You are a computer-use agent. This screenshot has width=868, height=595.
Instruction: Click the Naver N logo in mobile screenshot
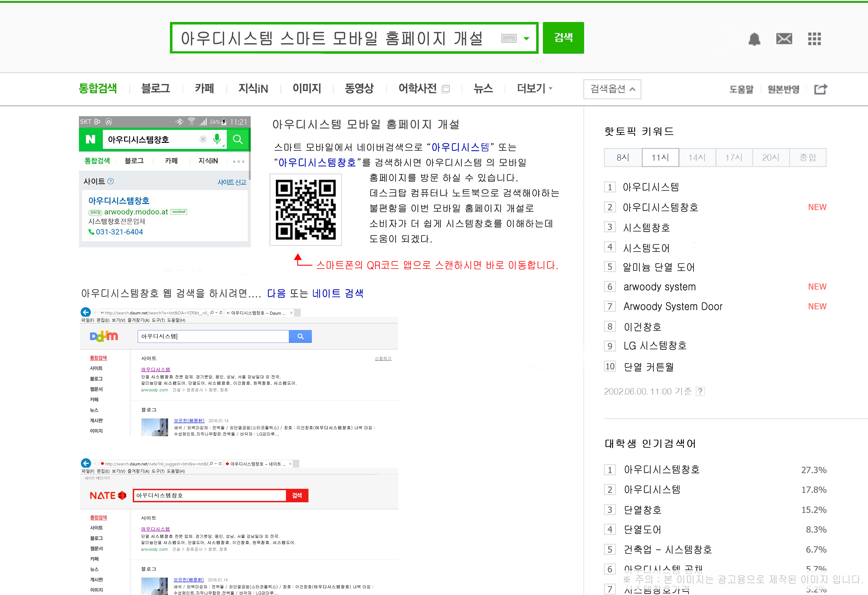click(x=90, y=139)
